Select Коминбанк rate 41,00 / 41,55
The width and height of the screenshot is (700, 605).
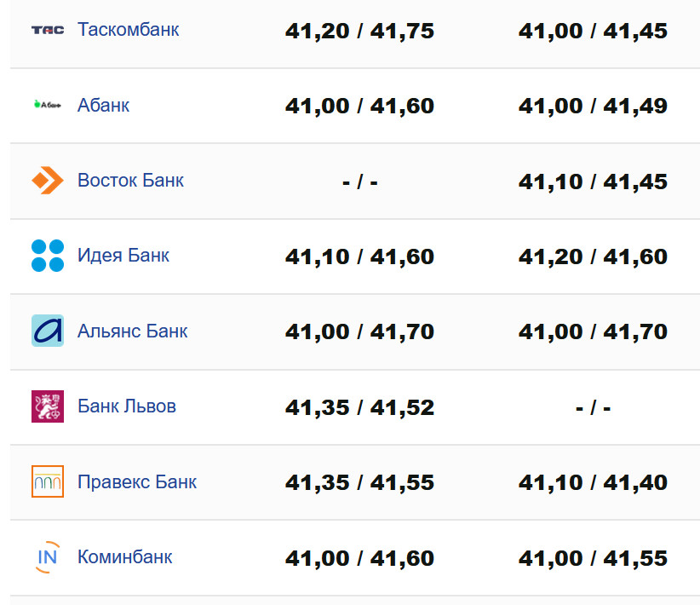click(593, 558)
